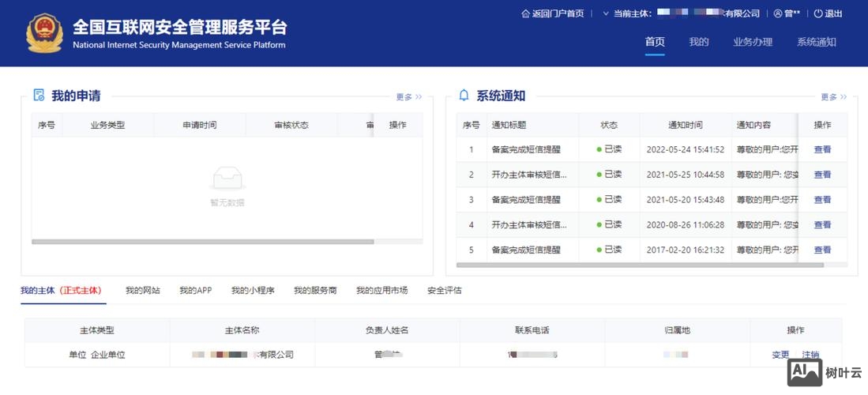
Task: Log out using 退出
Action: (x=833, y=14)
